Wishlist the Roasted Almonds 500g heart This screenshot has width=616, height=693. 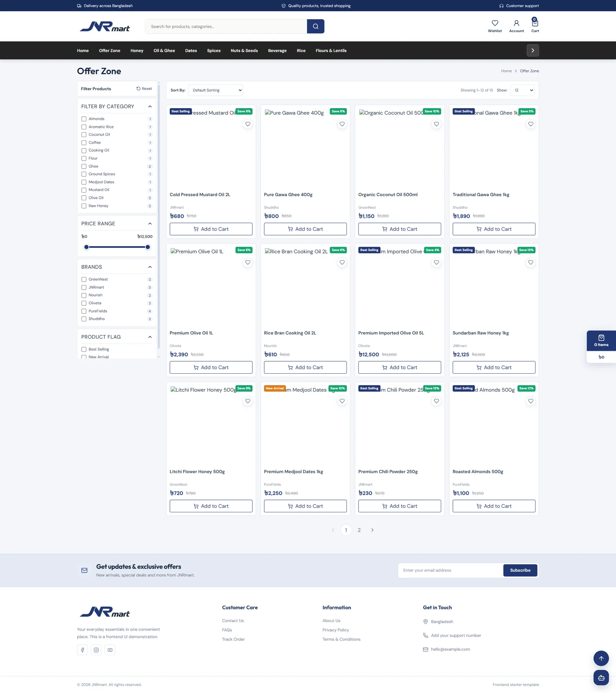[531, 401]
